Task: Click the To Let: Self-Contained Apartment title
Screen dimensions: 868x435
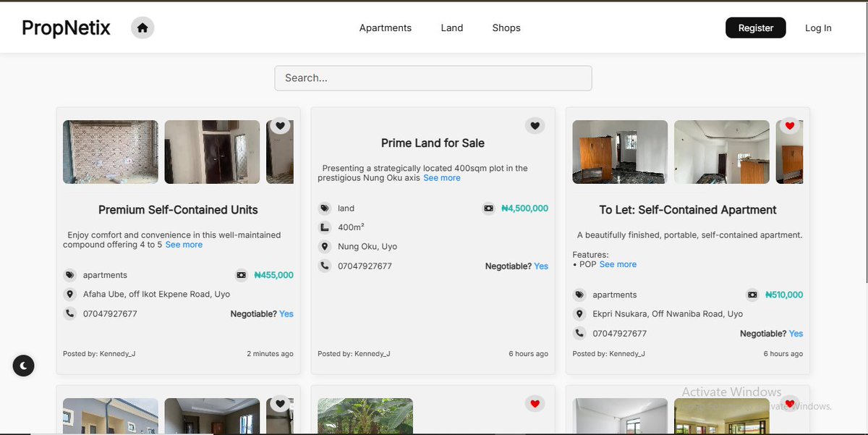Action: coord(688,210)
